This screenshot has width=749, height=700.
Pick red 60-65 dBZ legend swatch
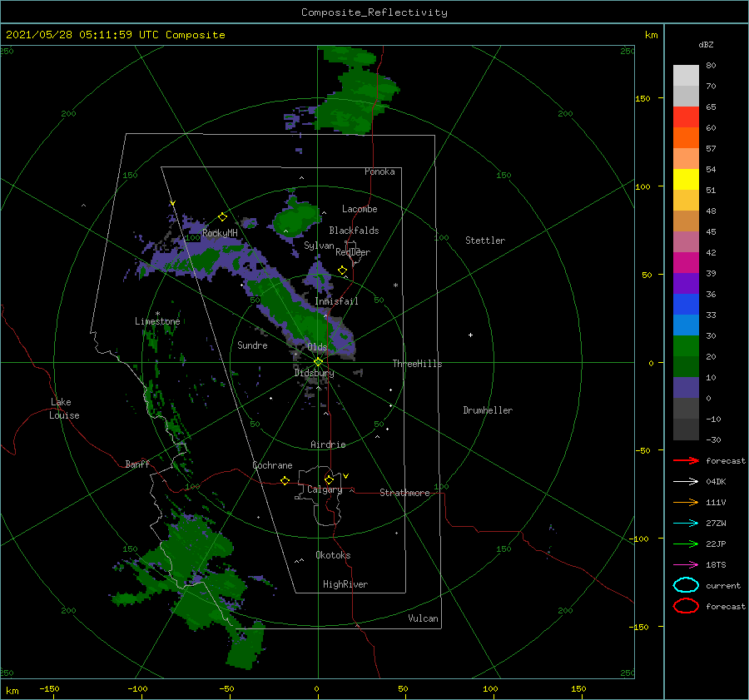(686, 117)
